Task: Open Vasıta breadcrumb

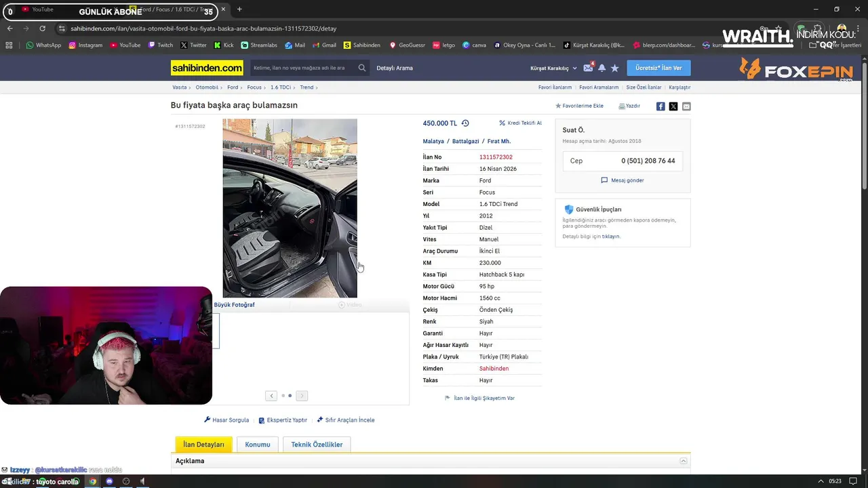Action: (179, 87)
